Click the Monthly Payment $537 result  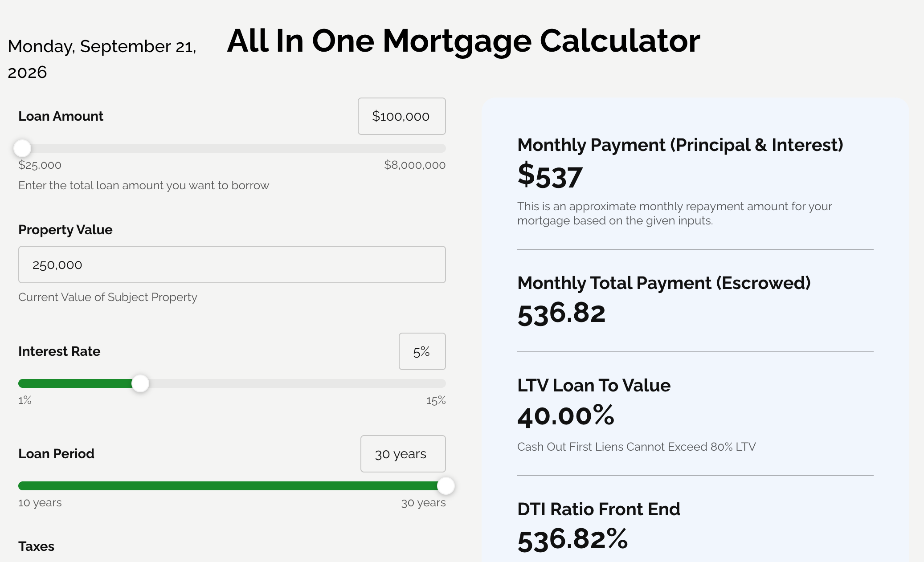(x=550, y=176)
